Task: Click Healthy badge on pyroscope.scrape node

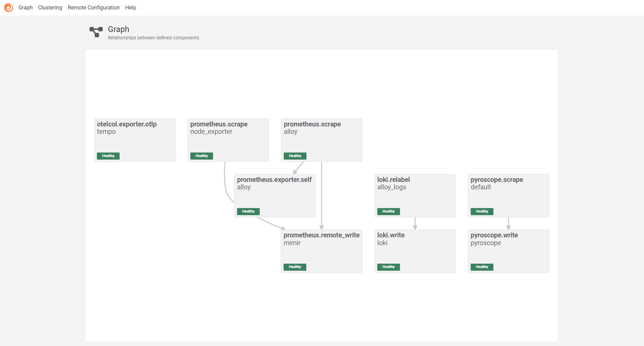Action: 482,212
